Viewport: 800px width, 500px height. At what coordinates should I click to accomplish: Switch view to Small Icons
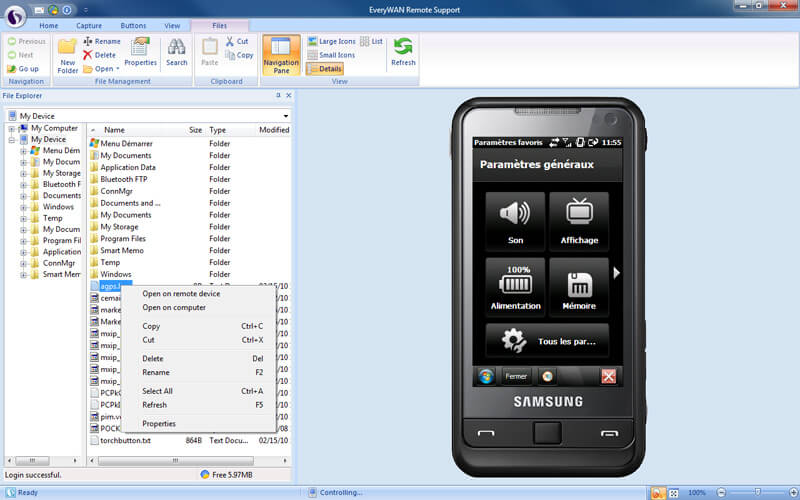pos(331,55)
